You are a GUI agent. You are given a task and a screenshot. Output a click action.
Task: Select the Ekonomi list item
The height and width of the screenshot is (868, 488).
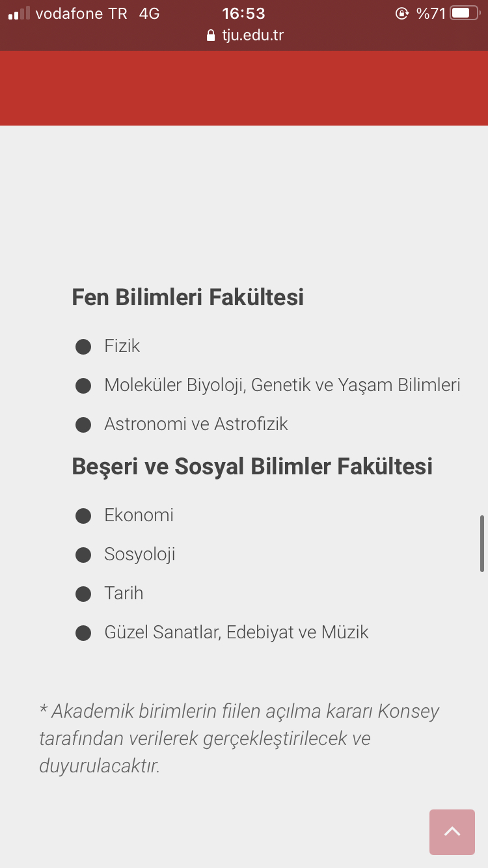pyautogui.click(x=139, y=515)
